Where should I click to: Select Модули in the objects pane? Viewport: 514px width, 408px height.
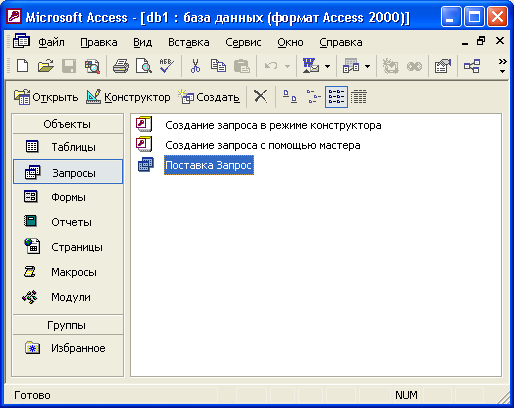pyautogui.click(x=68, y=297)
